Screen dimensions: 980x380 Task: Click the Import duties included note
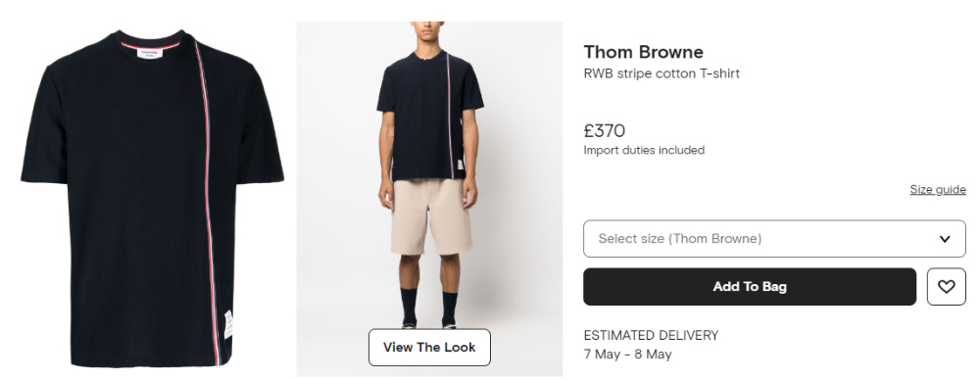point(644,150)
